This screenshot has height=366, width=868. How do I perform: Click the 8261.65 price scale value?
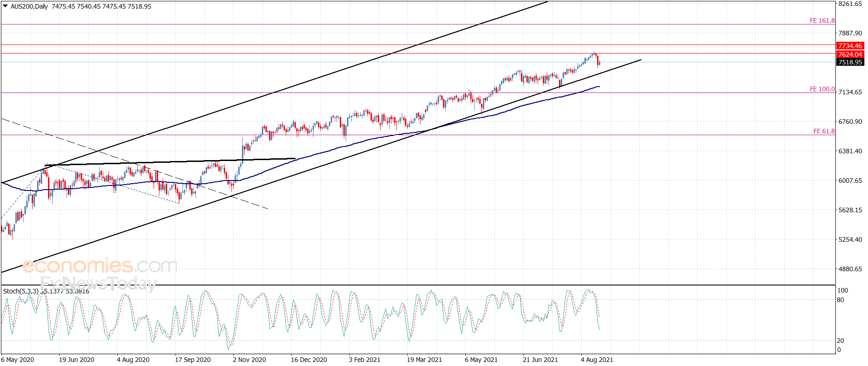pos(850,4)
